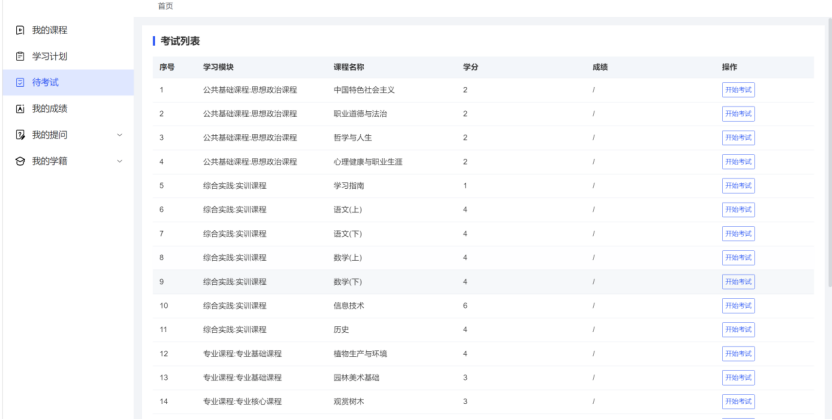This screenshot has width=832, height=420.
Task: Click the 学习计划 sidebar icon
Action: (20, 57)
